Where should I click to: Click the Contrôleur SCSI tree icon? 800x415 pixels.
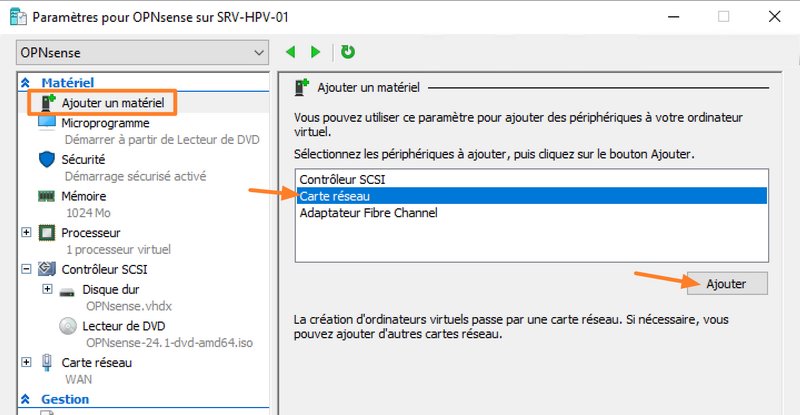pyautogui.click(x=47, y=268)
